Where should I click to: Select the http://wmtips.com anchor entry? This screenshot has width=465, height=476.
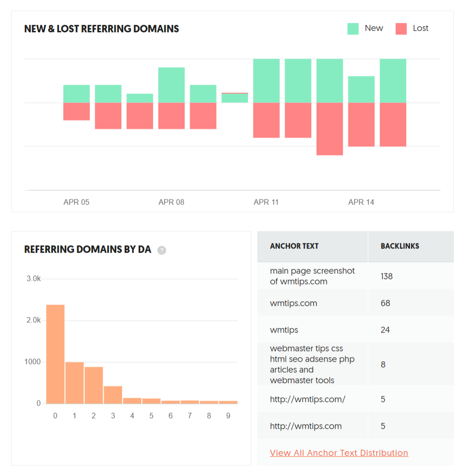304,426
